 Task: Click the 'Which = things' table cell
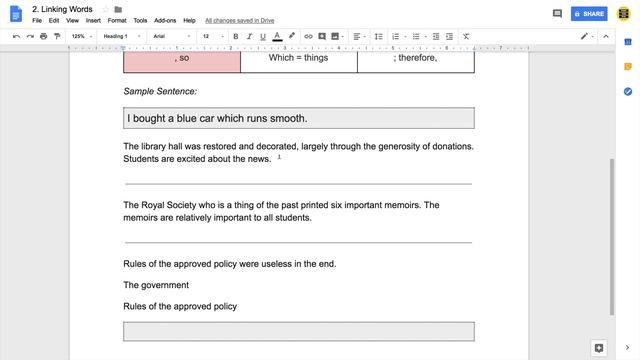pos(299,62)
